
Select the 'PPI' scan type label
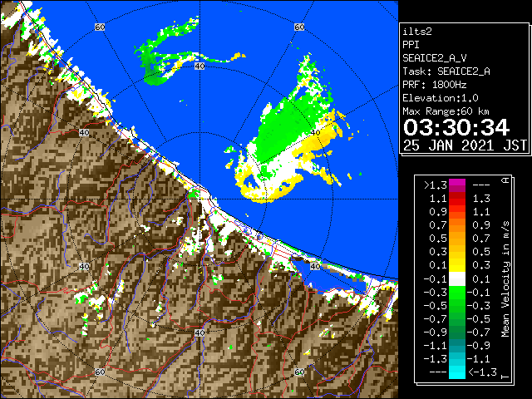411,45
